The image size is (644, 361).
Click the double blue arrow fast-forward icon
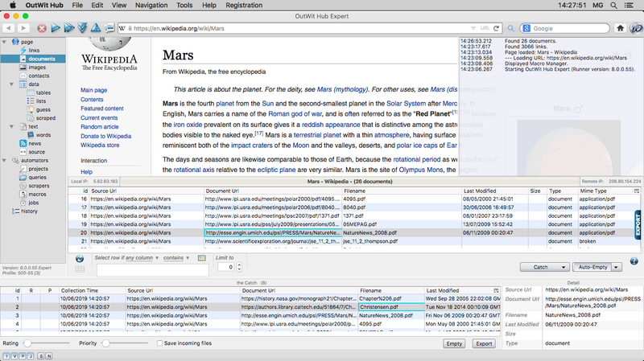coord(69,28)
